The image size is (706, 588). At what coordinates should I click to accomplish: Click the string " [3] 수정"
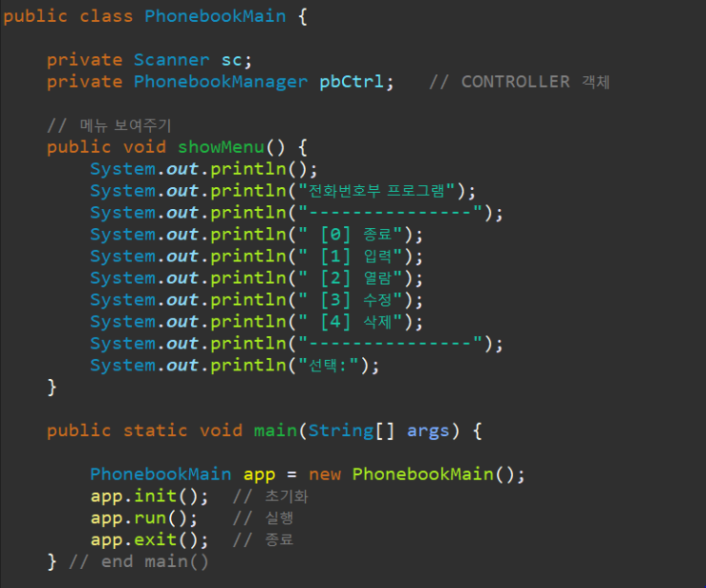click(350, 300)
